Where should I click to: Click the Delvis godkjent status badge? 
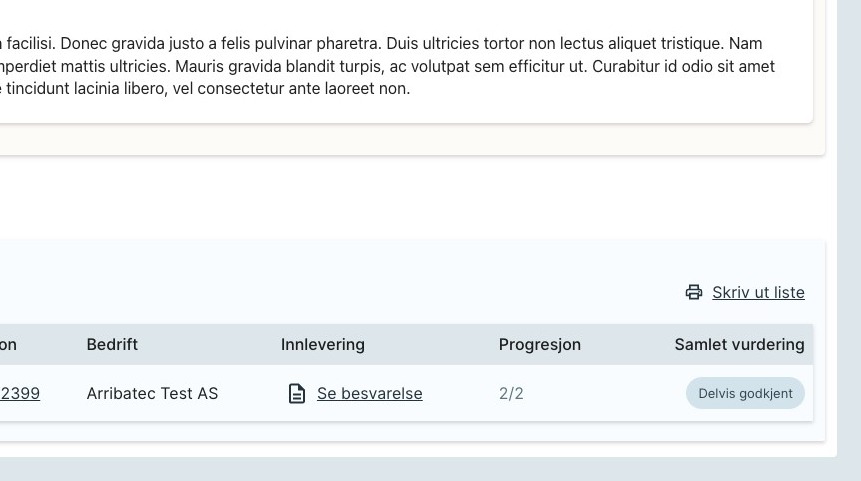point(745,393)
